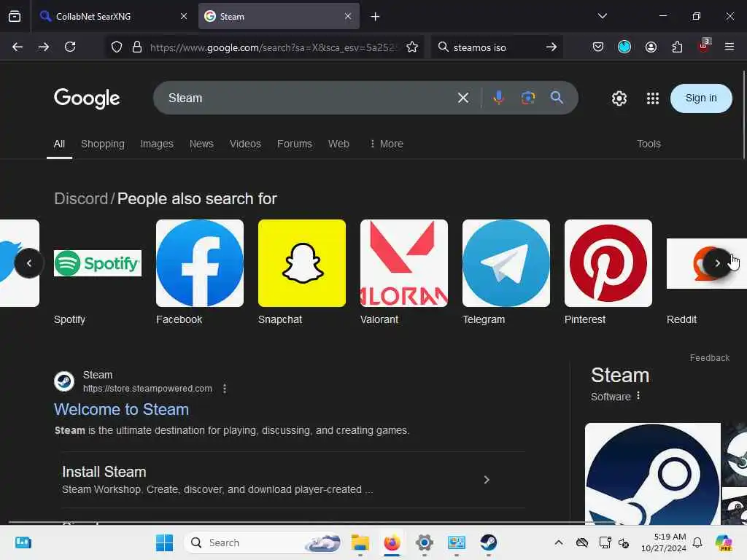Open Settings app from taskbar

(424, 542)
